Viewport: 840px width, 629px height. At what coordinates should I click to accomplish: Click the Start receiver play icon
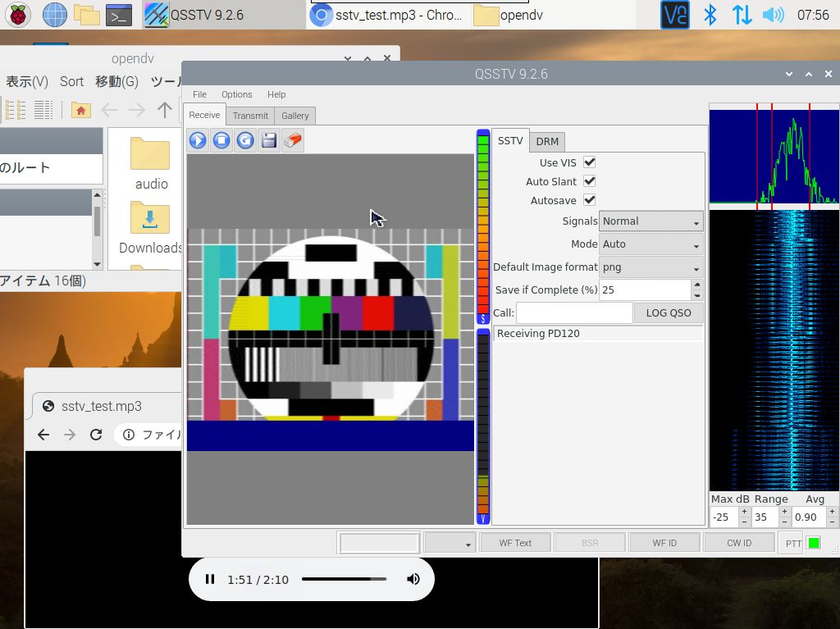coord(198,140)
